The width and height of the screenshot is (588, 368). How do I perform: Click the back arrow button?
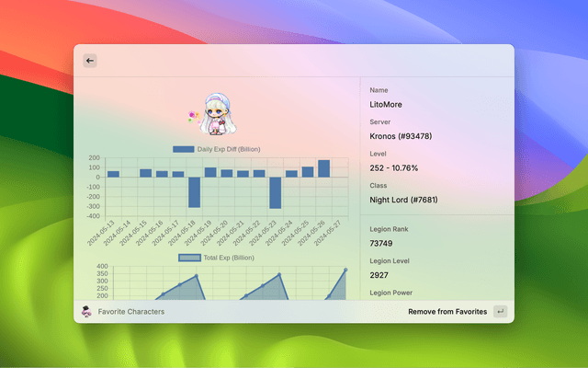[90, 61]
